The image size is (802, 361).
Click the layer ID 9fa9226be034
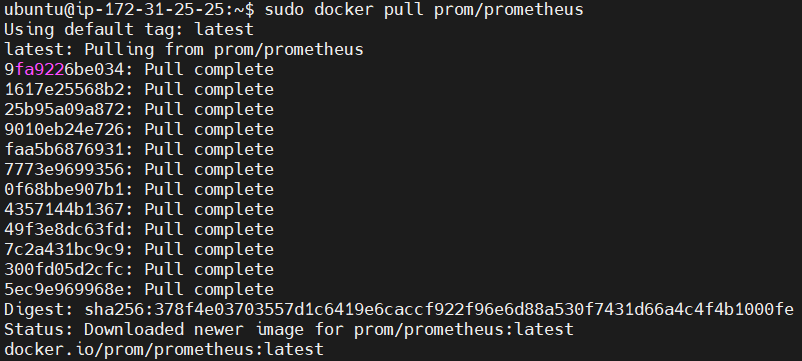(64, 70)
